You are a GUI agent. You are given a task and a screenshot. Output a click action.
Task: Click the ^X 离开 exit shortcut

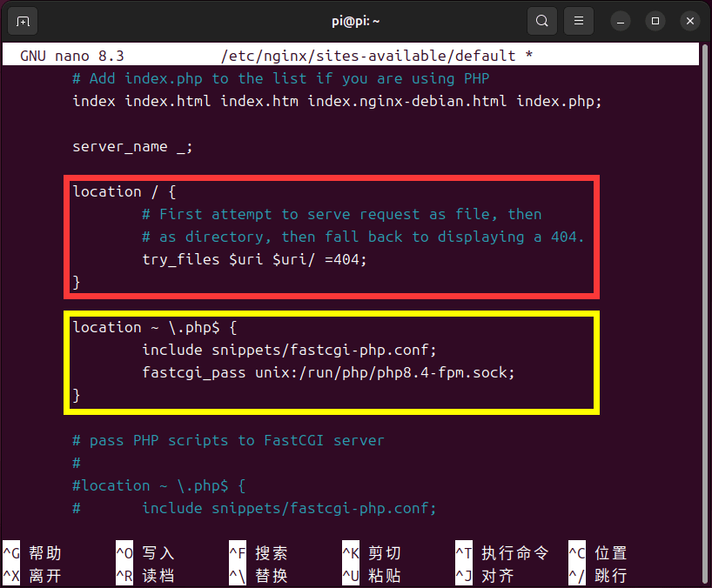pos(33,576)
